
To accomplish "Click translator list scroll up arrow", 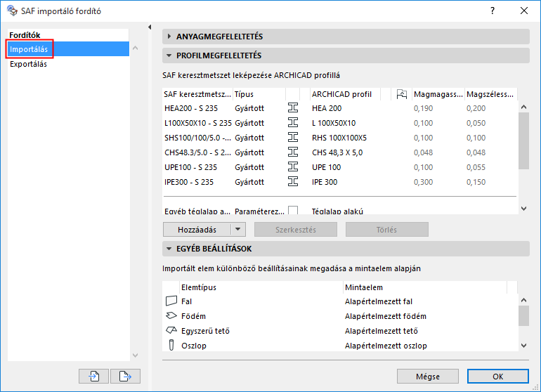I will pyautogui.click(x=135, y=48).
